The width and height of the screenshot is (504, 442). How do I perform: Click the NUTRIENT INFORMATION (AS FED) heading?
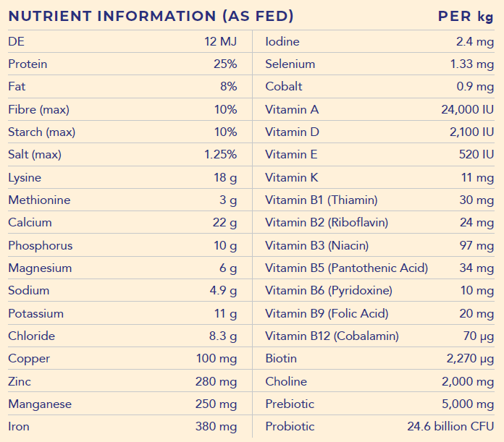[x=151, y=16]
